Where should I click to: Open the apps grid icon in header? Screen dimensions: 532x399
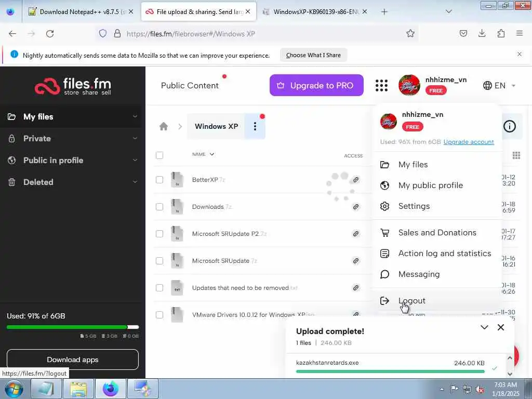[x=381, y=86]
